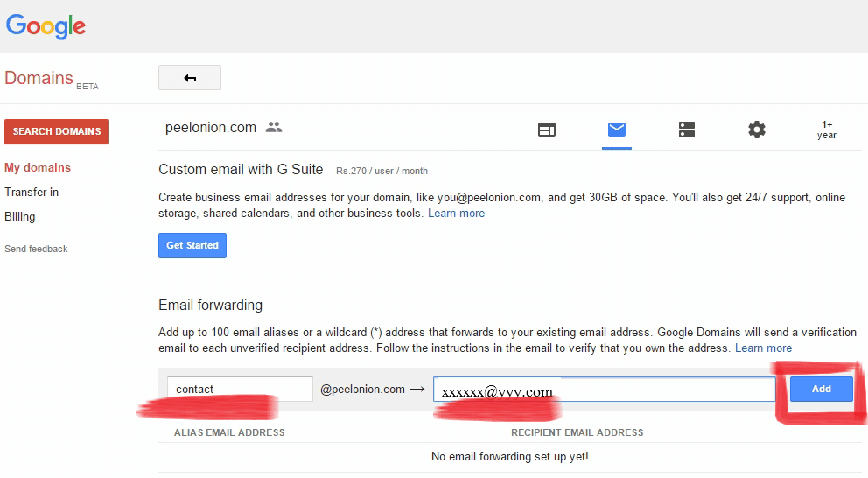868x478 pixels.
Task: Open the 1+ year registration tab
Action: click(827, 130)
